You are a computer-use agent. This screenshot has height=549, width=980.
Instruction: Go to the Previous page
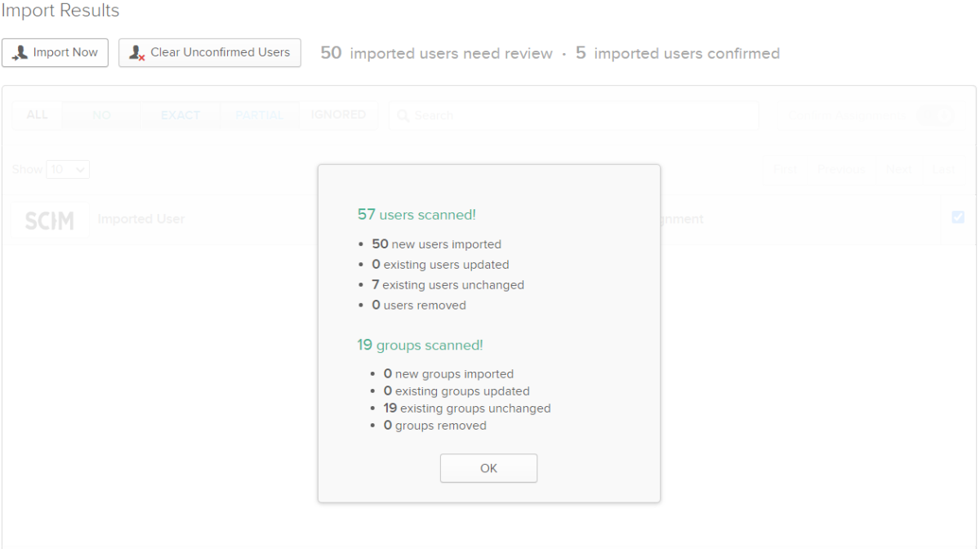coord(841,169)
